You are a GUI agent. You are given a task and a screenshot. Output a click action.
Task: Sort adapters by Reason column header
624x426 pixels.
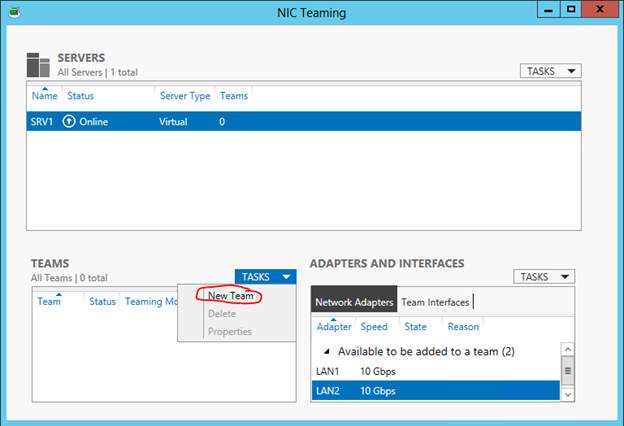(463, 326)
